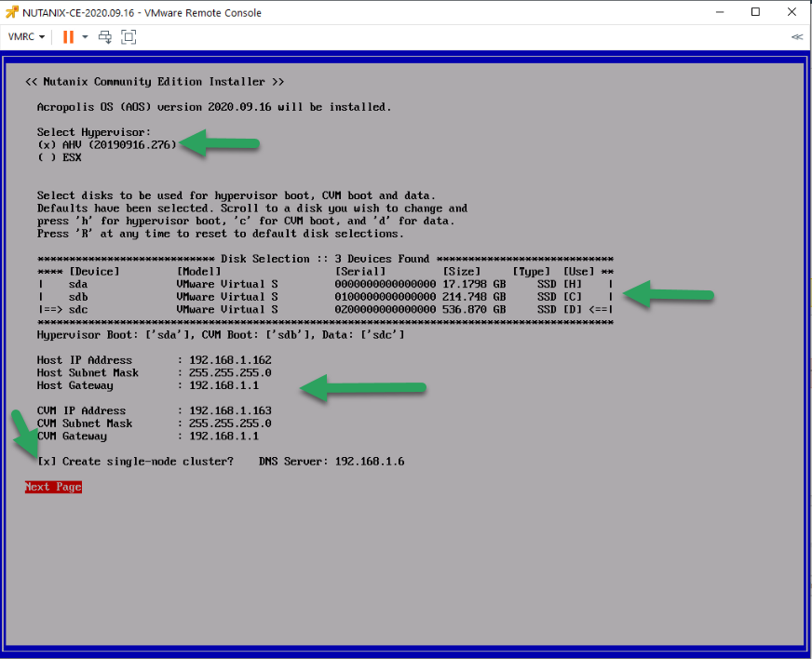The image size is (812, 659).
Task: Select the ESX hypervisor radio option
Action: click(x=47, y=158)
